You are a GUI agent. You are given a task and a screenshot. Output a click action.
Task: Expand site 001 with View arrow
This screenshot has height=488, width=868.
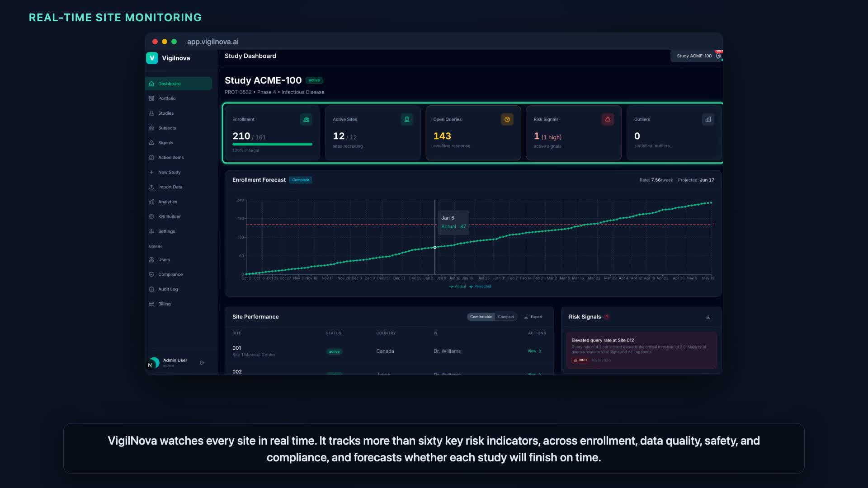point(534,351)
